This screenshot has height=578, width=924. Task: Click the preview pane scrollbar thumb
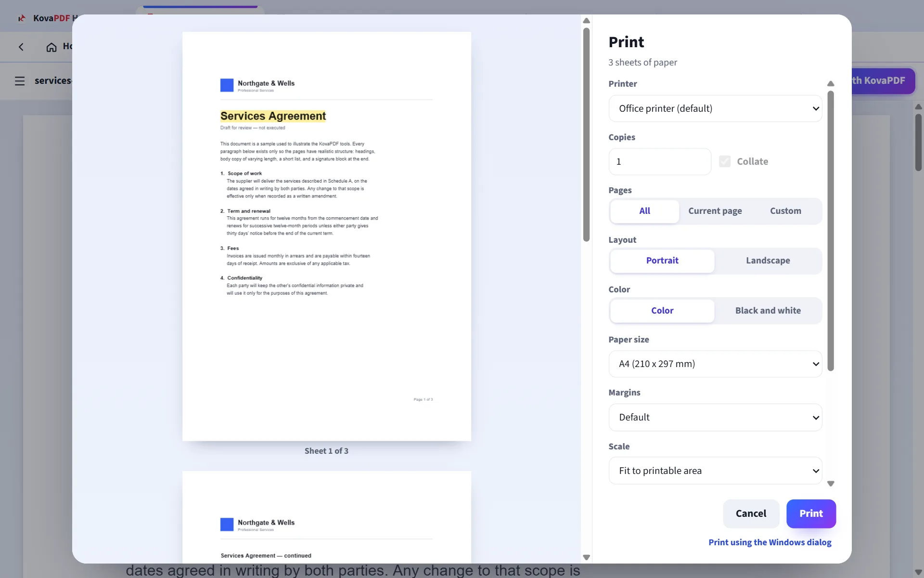coord(586,134)
